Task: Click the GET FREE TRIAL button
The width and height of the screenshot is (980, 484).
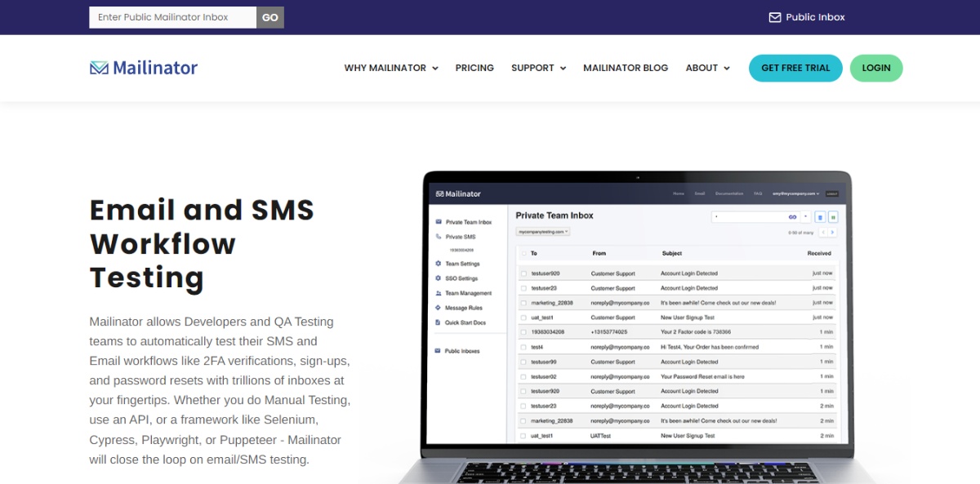Action: (795, 68)
